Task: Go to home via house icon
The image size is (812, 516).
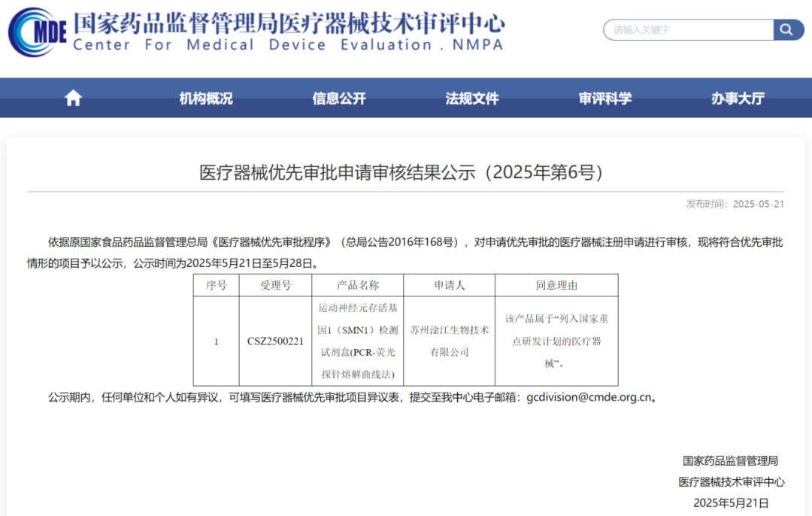Action: point(73,98)
